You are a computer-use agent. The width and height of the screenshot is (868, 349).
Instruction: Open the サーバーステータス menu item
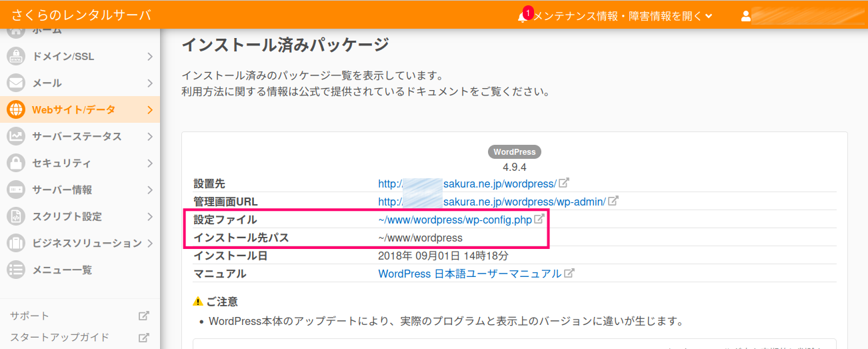80,137
